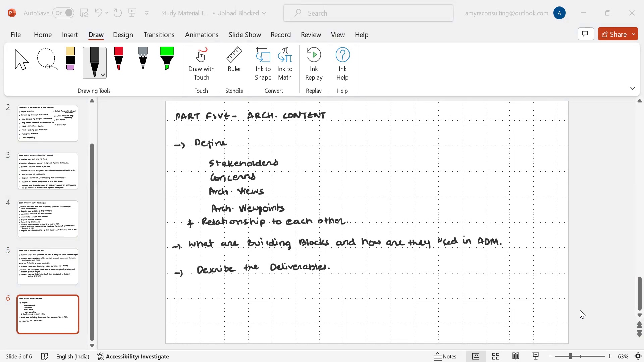
Task: Click the zoom slider handle
Action: click(570, 356)
